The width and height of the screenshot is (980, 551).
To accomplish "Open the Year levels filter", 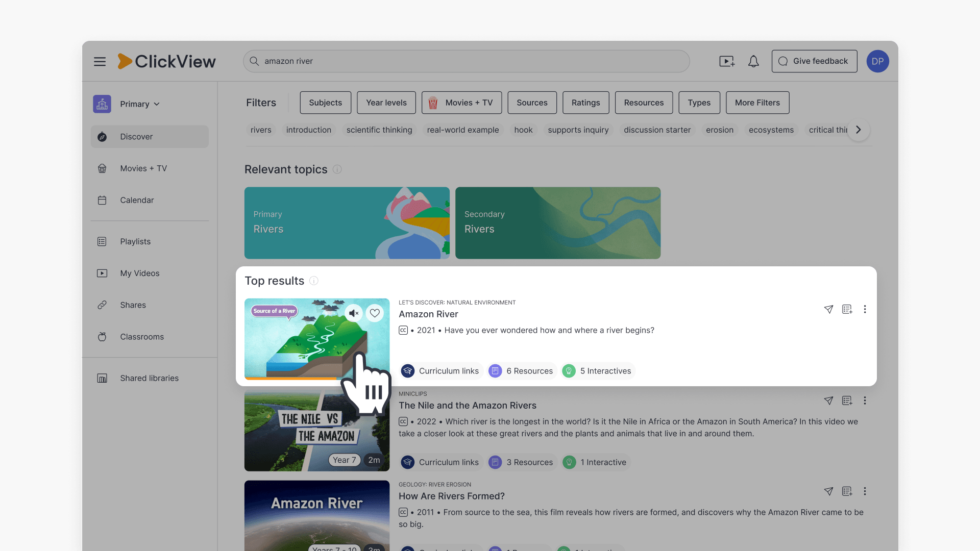I will pyautogui.click(x=386, y=103).
